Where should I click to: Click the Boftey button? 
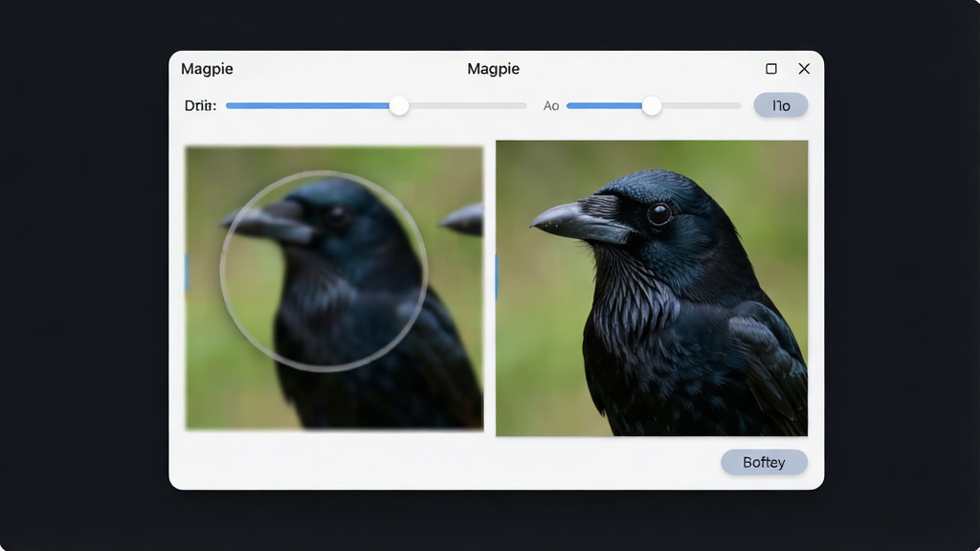(x=764, y=462)
